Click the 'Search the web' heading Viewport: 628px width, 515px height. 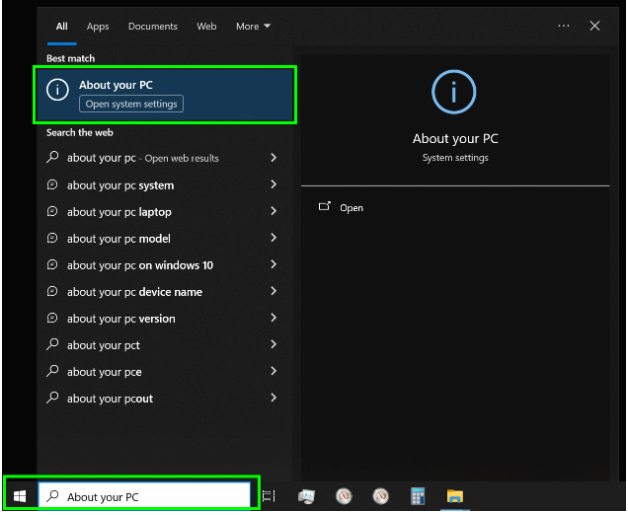(x=80, y=133)
